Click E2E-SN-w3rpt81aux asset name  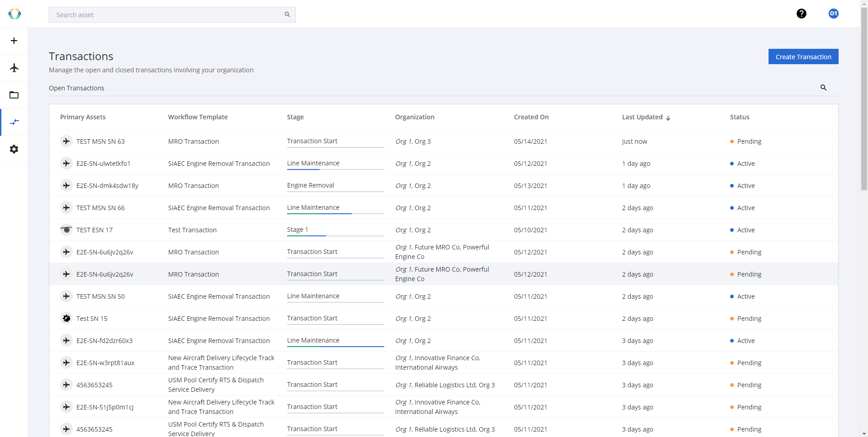pyautogui.click(x=105, y=363)
